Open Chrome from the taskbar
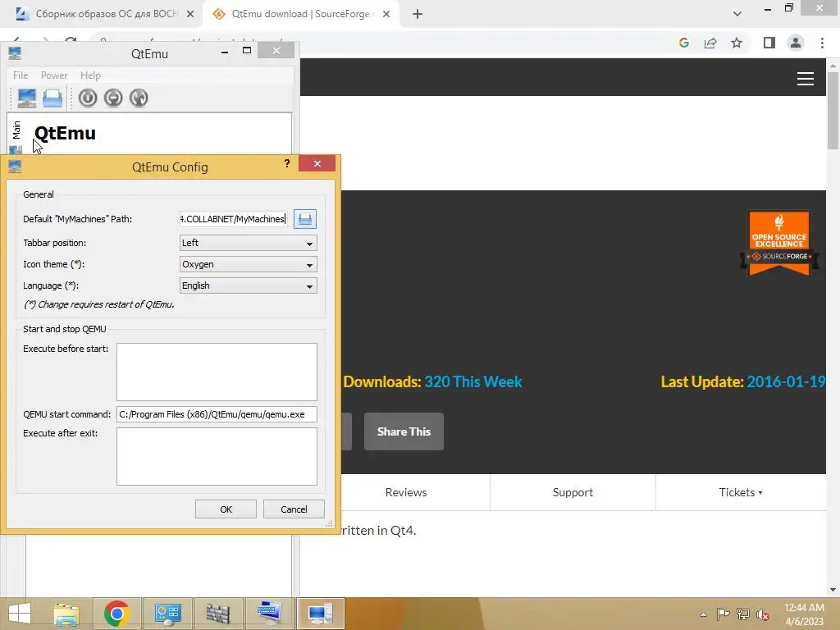This screenshot has height=630, width=840. (x=116, y=614)
